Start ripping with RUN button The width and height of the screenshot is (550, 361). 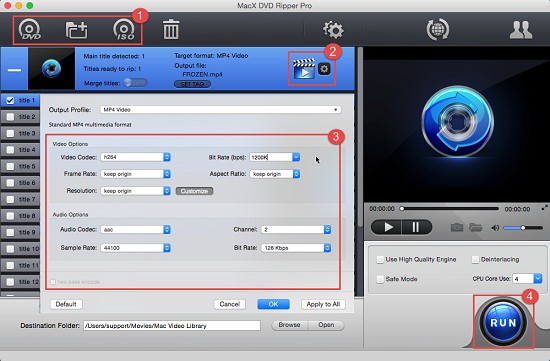(503, 322)
